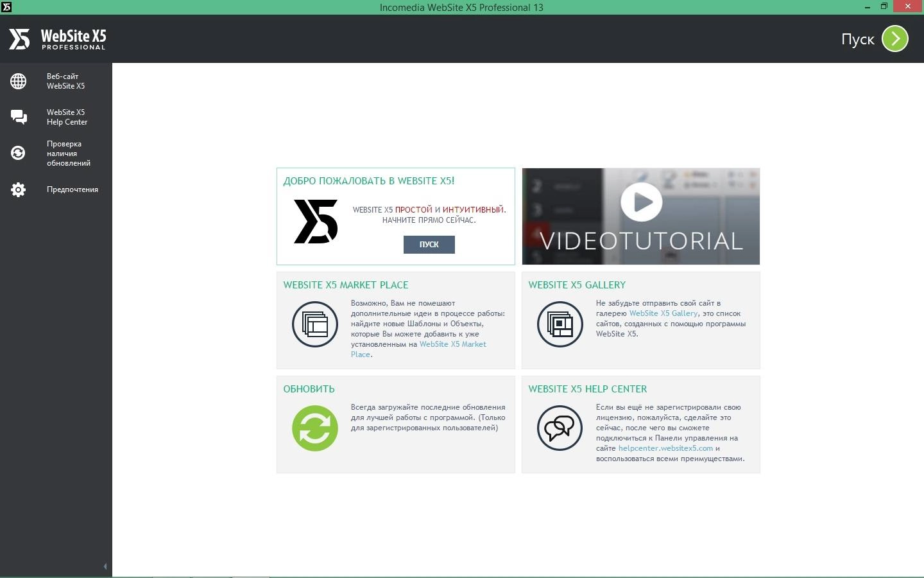924x578 pixels.
Task: Open Предпочтения sidebar entry
Action: pyautogui.click(x=56, y=189)
